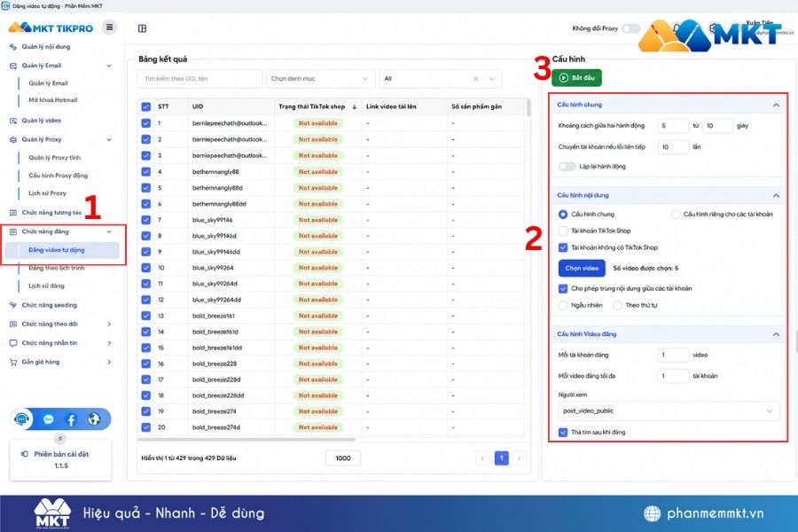Open the globe website icon
The height and width of the screenshot is (532, 798).
click(x=94, y=419)
